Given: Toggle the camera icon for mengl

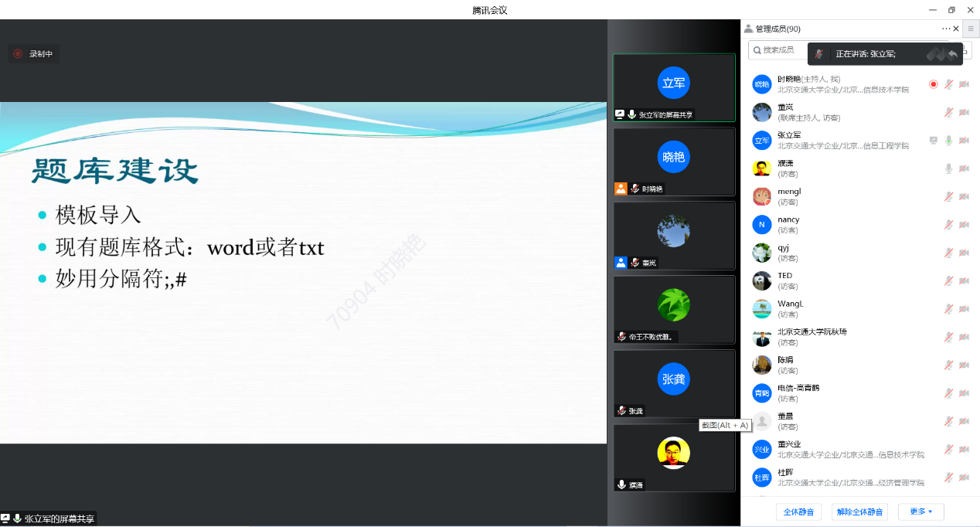Looking at the screenshot, I should (964, 196).
